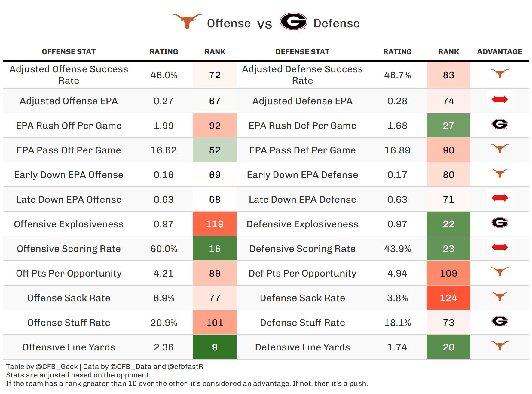532x394 pixels.
Task: Click the Longhorn advantage icon for Success Rate
Action: (500, 73)
